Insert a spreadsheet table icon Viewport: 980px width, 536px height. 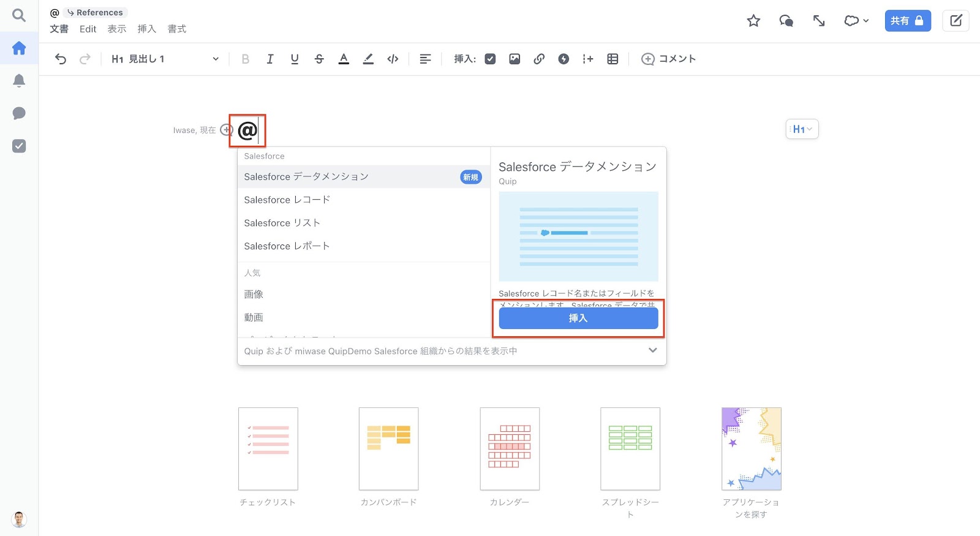612,59
